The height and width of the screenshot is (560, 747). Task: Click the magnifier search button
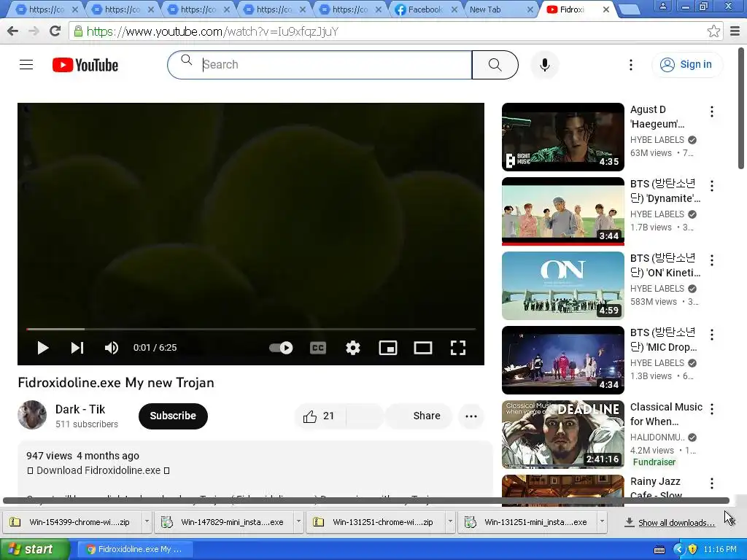(495, 65)
